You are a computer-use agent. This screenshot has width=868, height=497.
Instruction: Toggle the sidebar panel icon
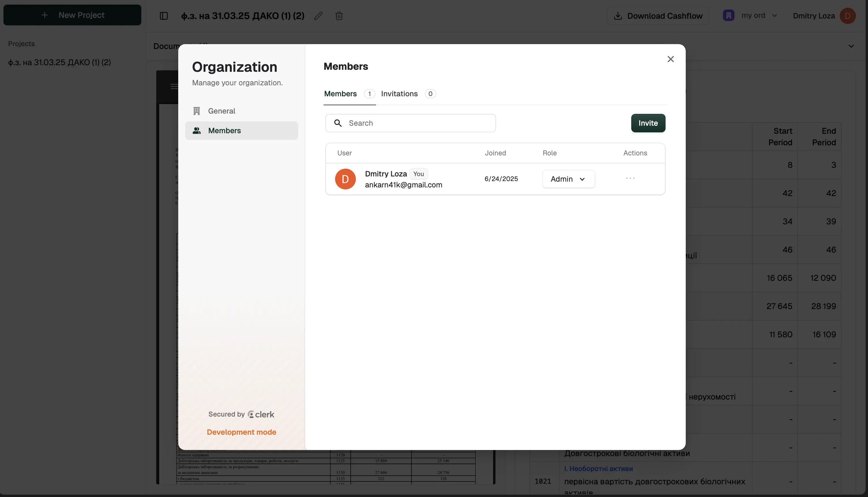[x=164, y=16]
